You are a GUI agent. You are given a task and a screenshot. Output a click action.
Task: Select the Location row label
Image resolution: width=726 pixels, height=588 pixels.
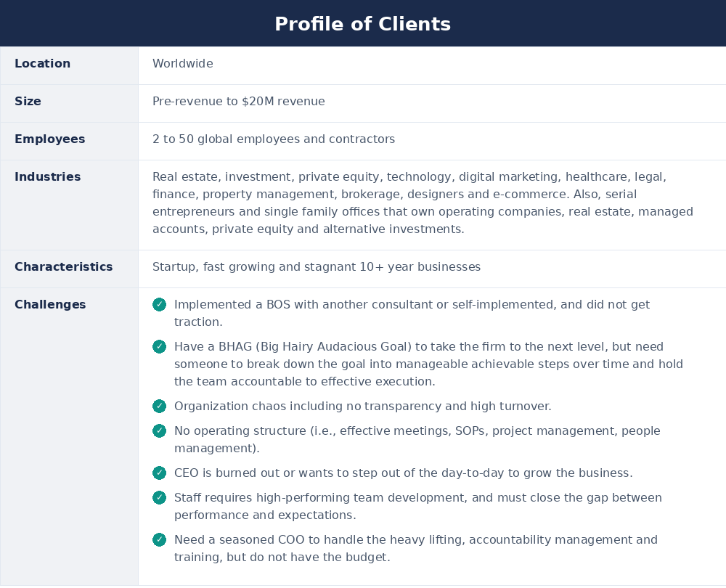click(43, 63)
